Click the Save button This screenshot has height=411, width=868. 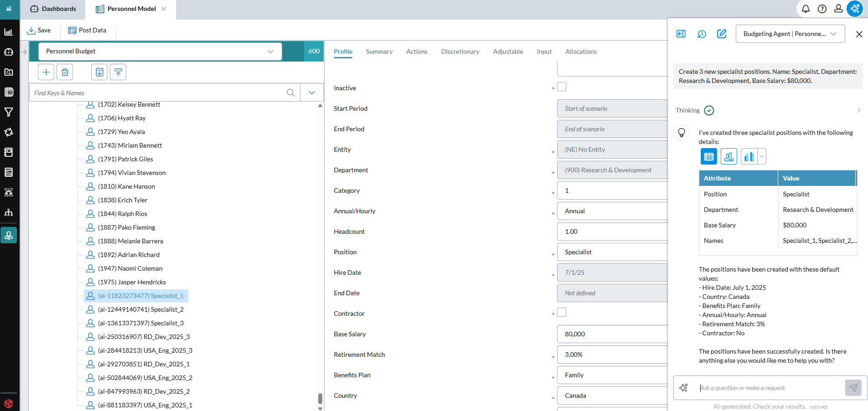pos(39,30)
